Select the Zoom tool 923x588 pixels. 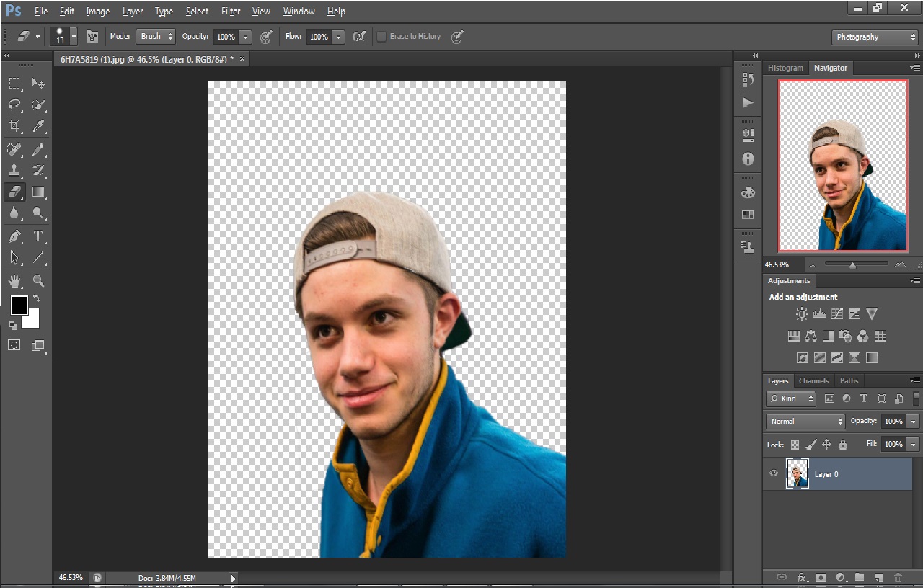click(38, 281)
